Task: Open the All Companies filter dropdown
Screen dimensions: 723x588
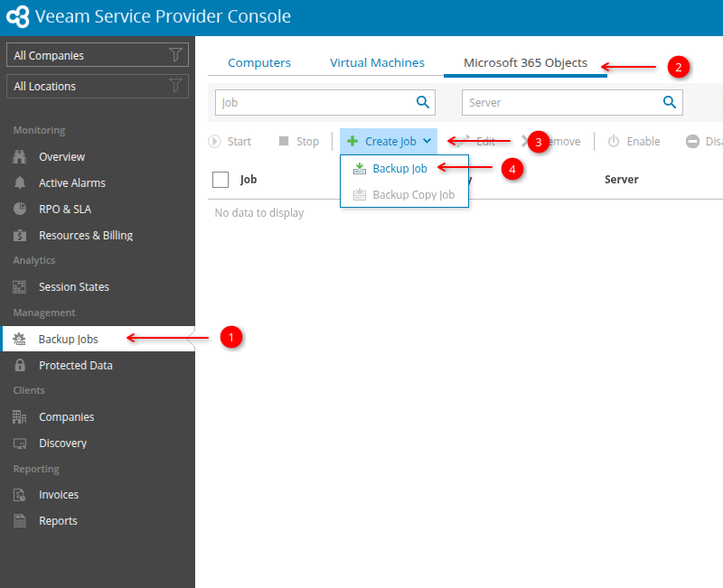Action: (98, 55)
